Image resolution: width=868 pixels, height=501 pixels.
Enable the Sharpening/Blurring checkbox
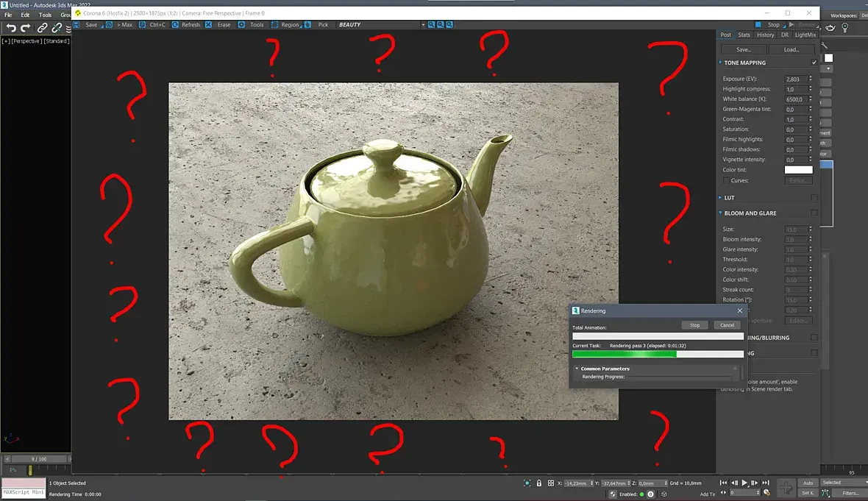tap(814, 338)
